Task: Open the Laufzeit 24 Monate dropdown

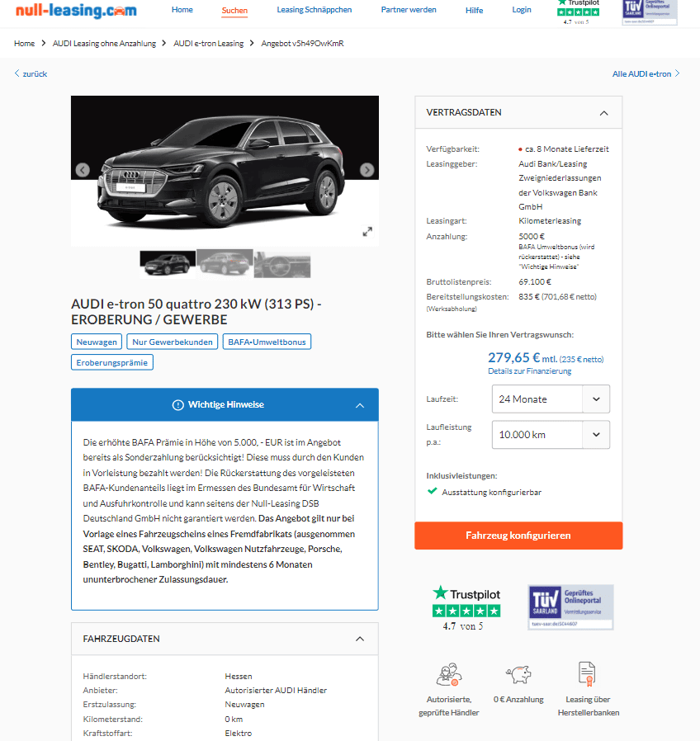Action: pos(551,399)
